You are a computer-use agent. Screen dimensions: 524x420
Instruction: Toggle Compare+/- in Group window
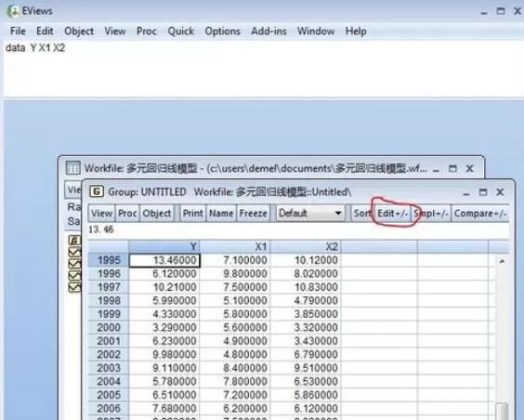pyautogui.click(x=480, y=213)
